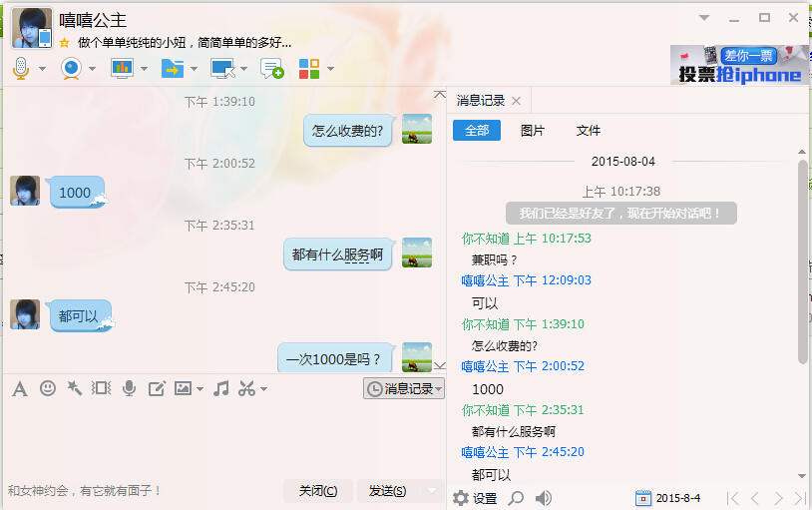Open message search magnifier in history panel

point(516,498)
